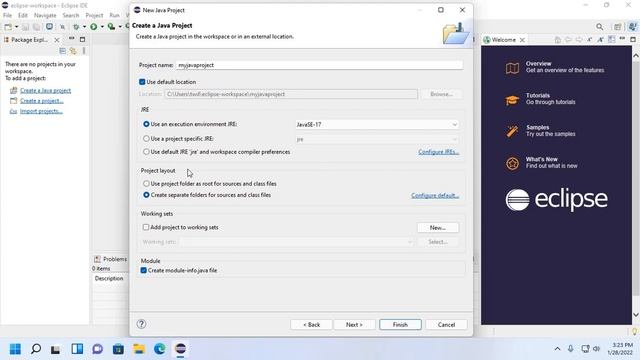The width and height of the screenshot is (640, 360).
Task: Click the Debug bug icon in Eclipse toolbar
Action: click(x=76, y=27)
